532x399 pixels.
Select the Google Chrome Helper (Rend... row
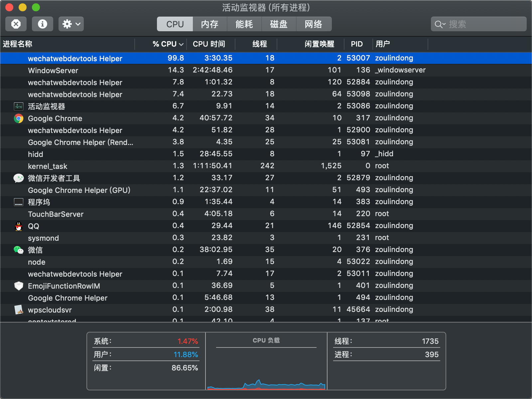(x=266, y=142)
